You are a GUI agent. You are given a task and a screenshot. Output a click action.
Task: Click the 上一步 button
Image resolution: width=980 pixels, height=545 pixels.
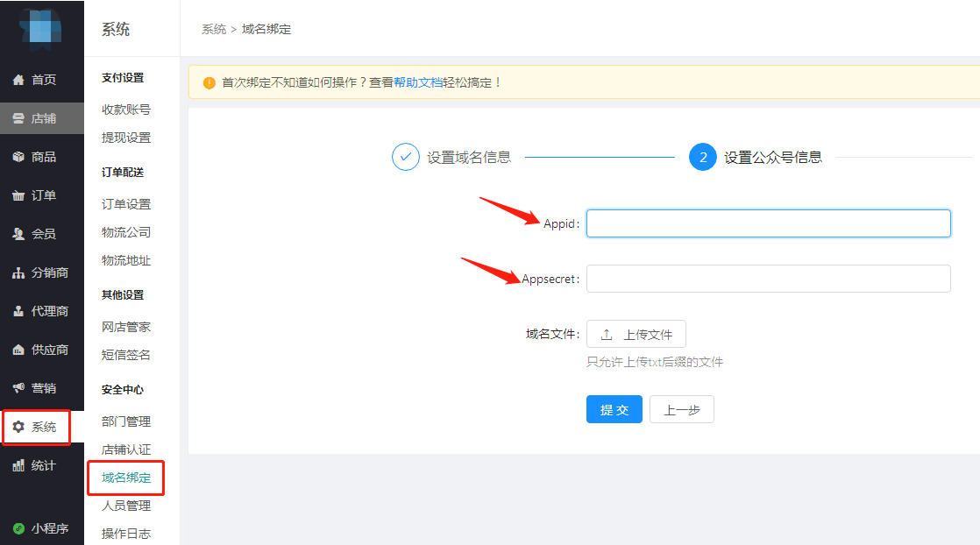[x=681, y=409]
